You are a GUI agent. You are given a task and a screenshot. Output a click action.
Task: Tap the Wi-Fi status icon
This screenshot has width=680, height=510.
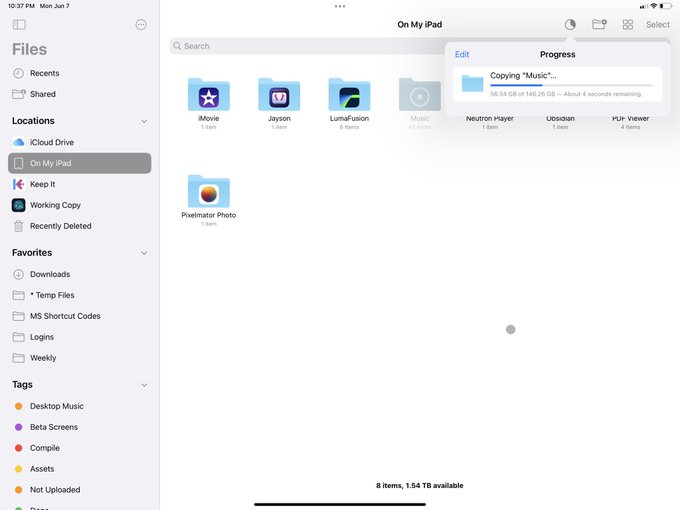click(x=654, y=6)
